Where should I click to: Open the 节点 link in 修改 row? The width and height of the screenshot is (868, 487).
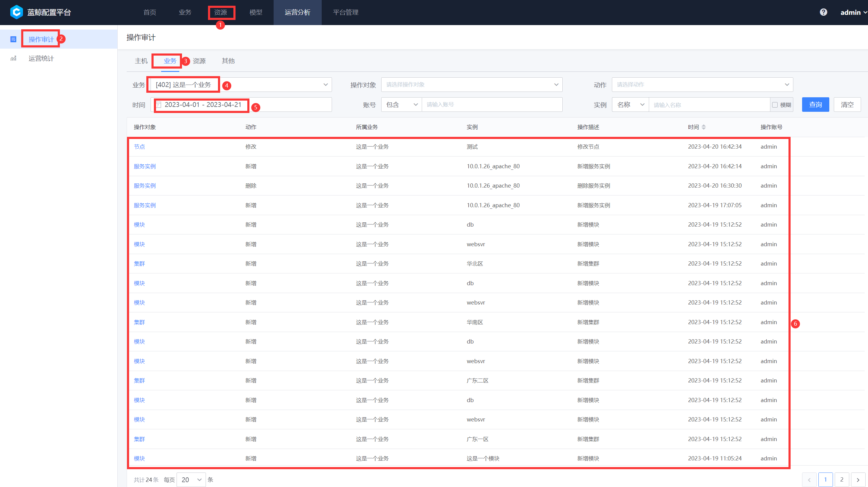139,147
